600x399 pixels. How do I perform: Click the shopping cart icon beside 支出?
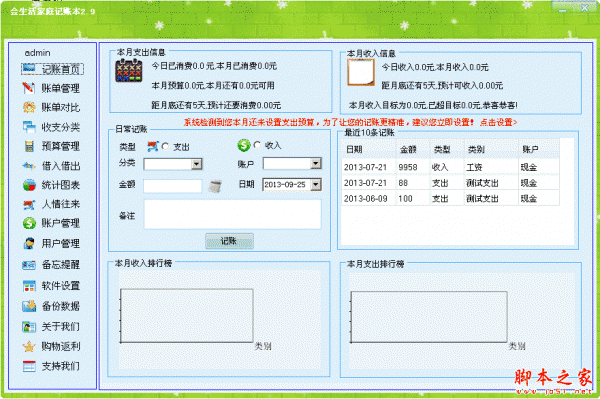click(x=153, y=146)
